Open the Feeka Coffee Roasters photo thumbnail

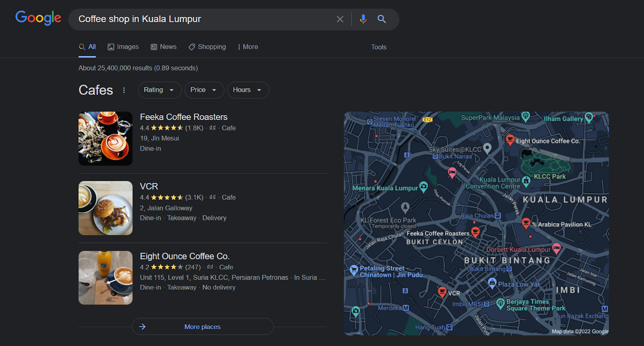(x=105, y=139)
